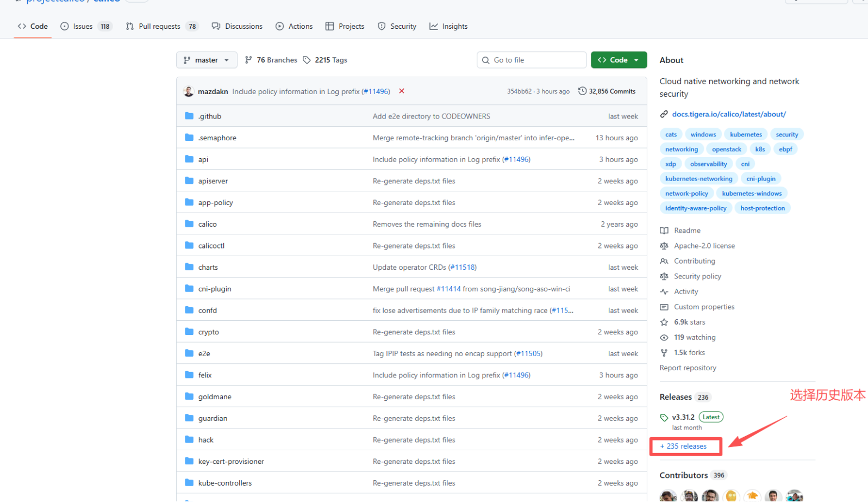Open the calicoctl folder name
The width and height of the screenshot is (868, 503).
pyautogui.click(x=211, y=246)
